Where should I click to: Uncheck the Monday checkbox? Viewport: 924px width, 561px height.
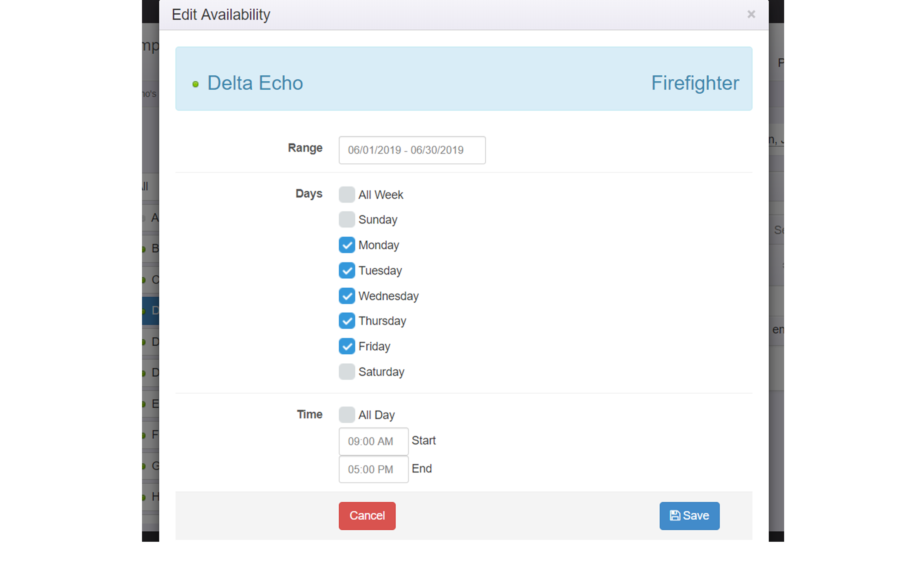pyautogui.click(x=346, y=245)
